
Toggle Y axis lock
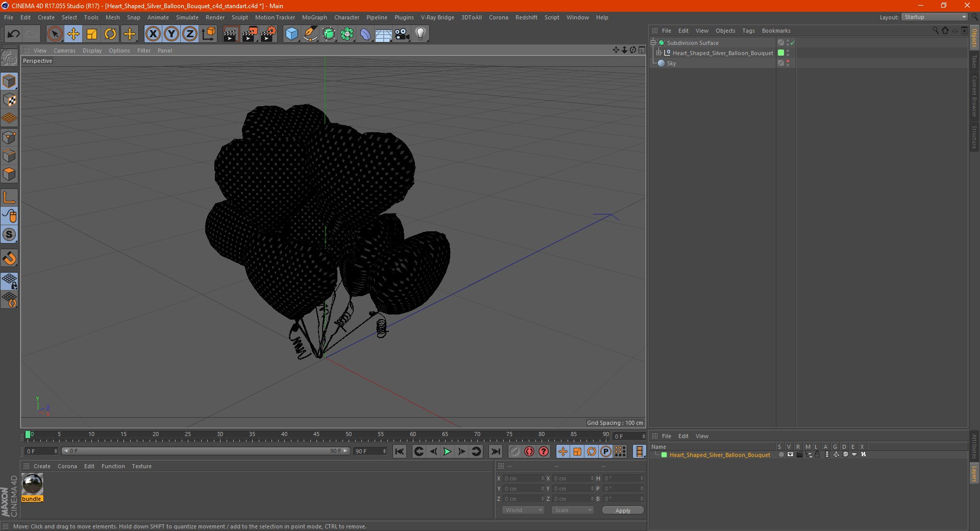tap(171, 34)
